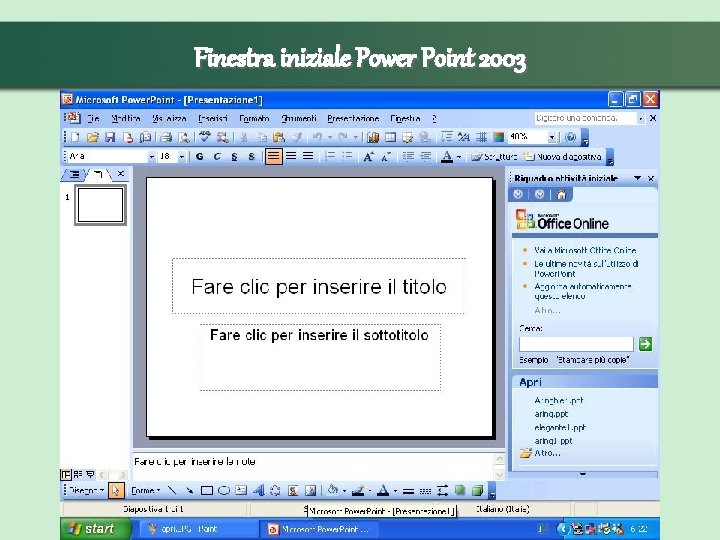Open the Modifica menu
Screen dimensions: 720x540
[126, 118]
